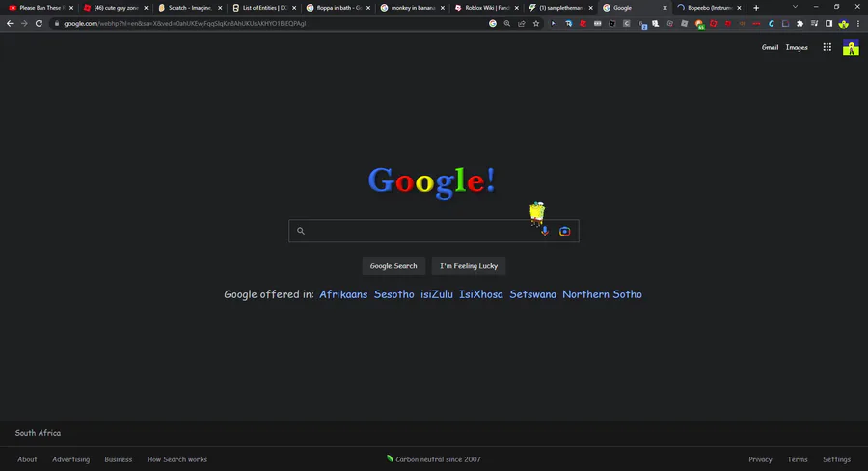Switch to the monkey in banana tab
The height and width of the screenshot is (471, 868).
point(413,8)
